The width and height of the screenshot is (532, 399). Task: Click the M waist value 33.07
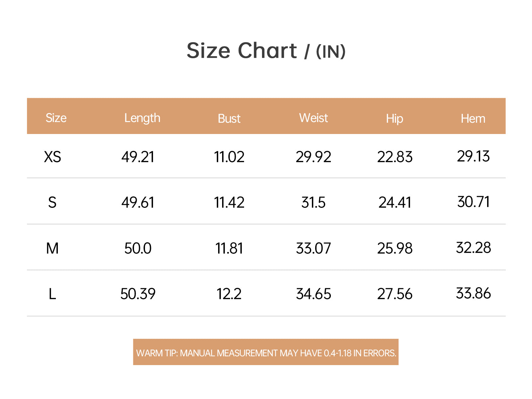coord(313,248)
